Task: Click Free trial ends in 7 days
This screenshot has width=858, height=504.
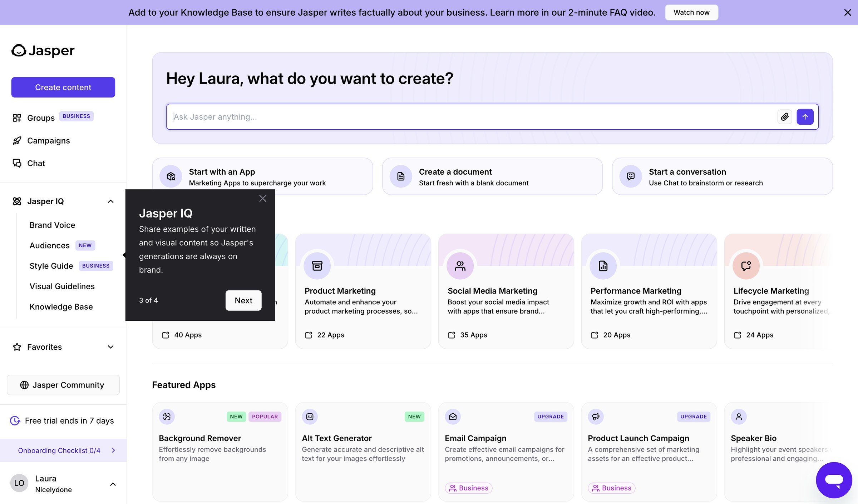Action: pyautogui.click(x=69, y=421)
